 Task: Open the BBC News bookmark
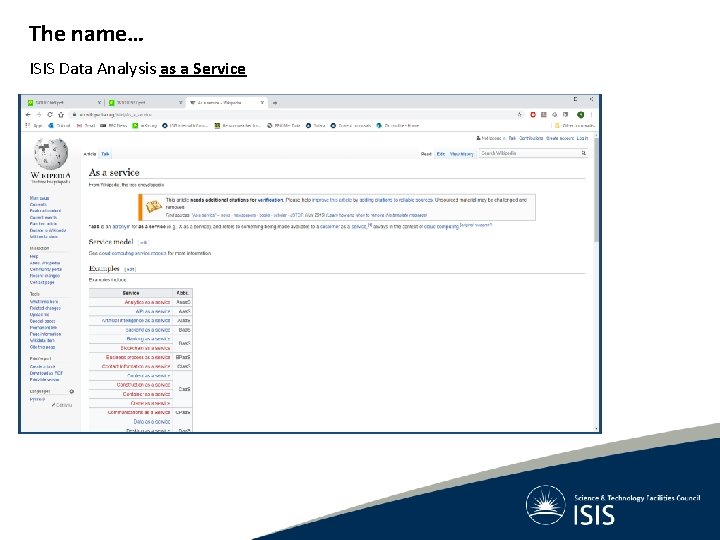click(x=113, y=125)
